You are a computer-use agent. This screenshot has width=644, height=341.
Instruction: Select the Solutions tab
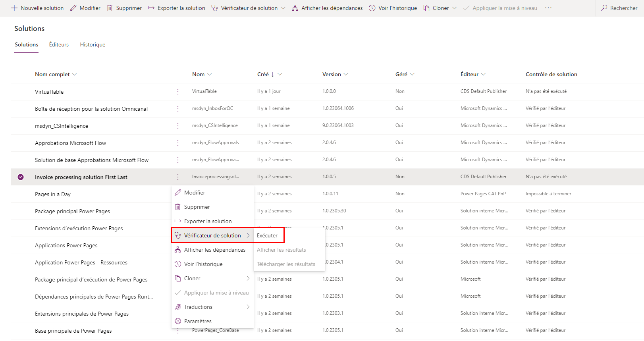pyautogui.click(x=27, y=44)
